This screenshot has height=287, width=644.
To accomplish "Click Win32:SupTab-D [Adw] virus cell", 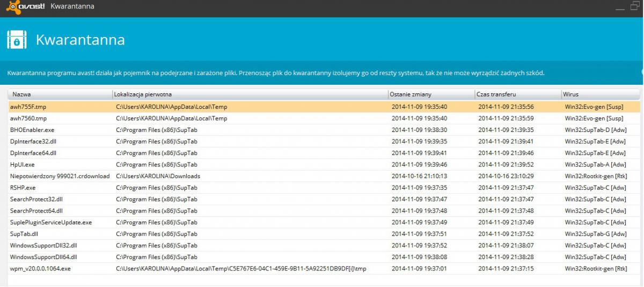I will (x=596, y=130).
